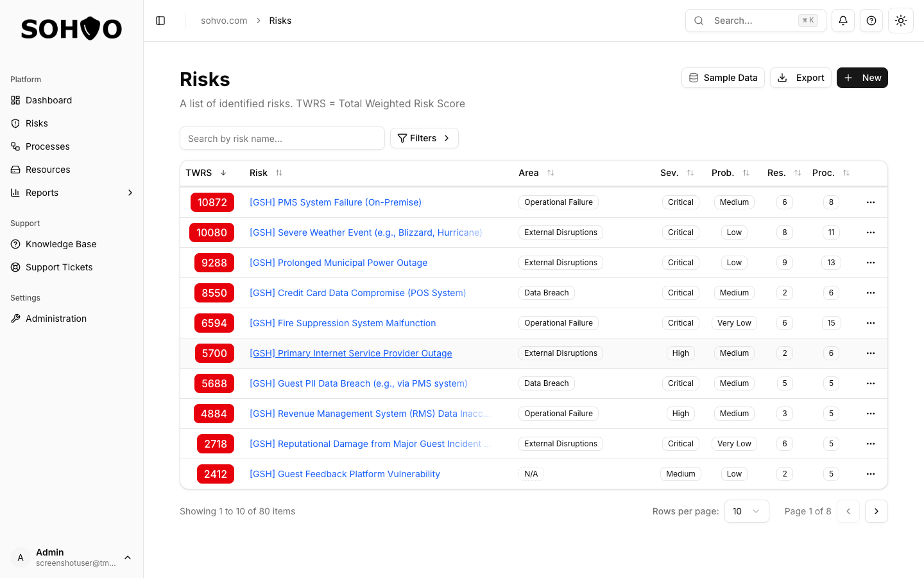This screenshot has width=924, height=578.
Task: Open Guest PII Data Breach risk
Action: (x=358, y=383)
